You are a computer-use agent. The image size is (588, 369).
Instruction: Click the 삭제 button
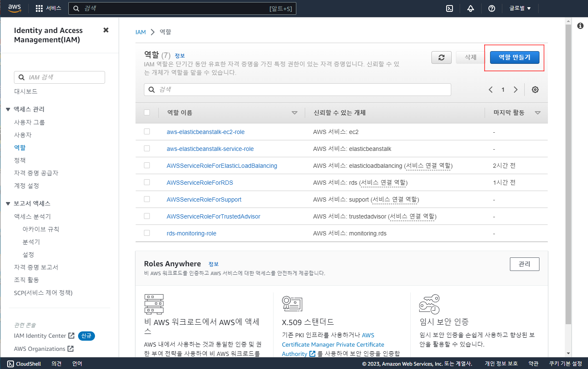471,57
